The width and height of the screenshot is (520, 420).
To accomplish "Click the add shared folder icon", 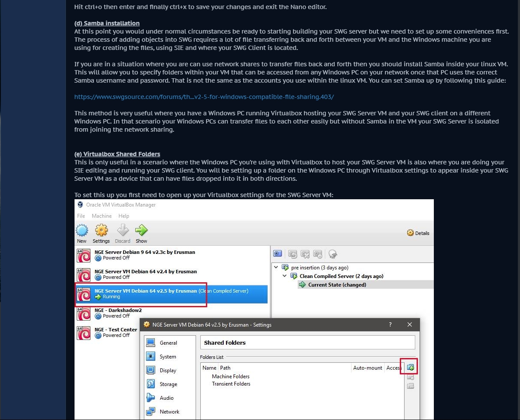I will 410,367.
